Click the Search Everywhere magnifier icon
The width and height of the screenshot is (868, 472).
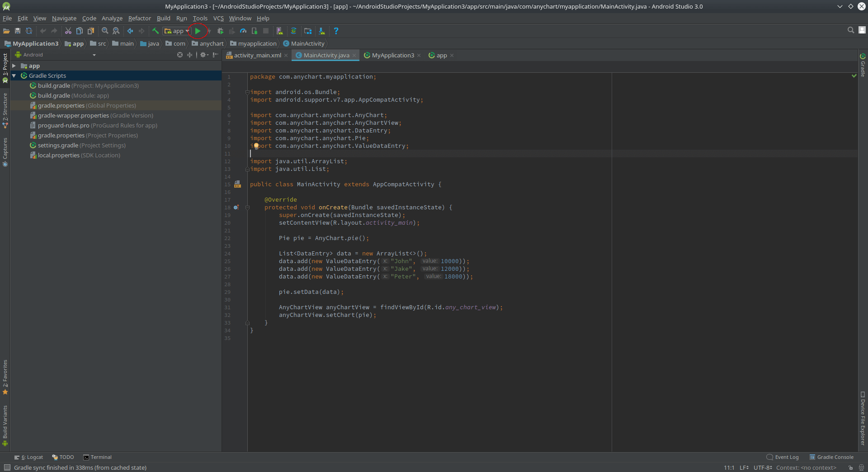coord(851,30)
